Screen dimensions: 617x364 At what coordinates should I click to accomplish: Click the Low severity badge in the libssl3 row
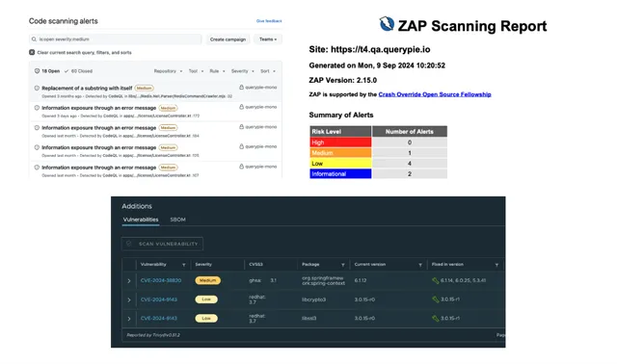pos(206,319)
